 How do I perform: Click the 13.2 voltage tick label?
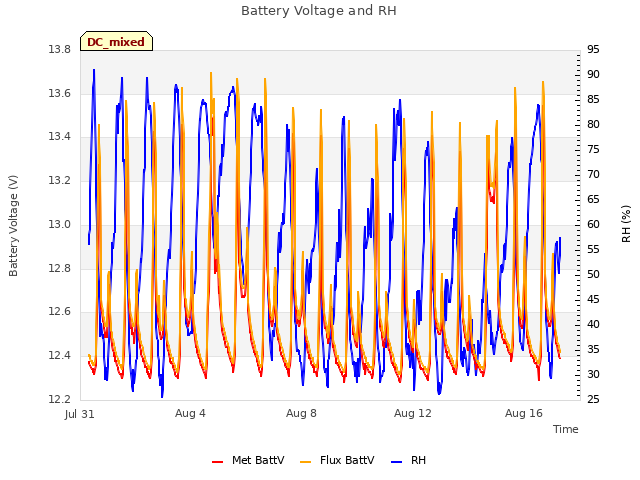pos(60,180)
